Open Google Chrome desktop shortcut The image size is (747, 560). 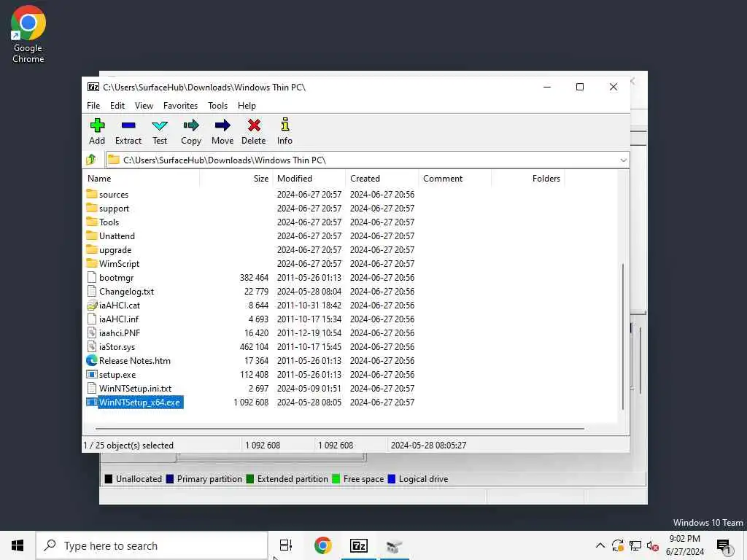point(28,35)
